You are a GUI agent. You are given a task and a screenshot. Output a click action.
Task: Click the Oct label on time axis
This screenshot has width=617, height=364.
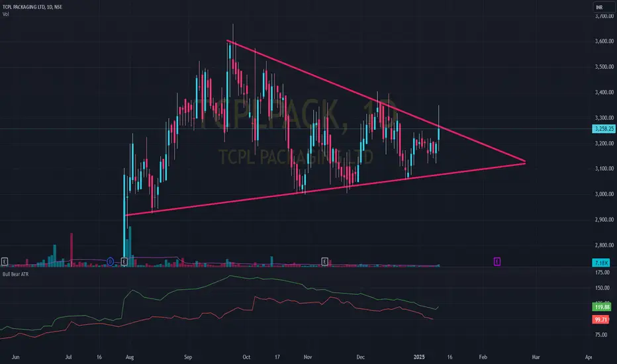pyautogui.click(x=246, y=357)
